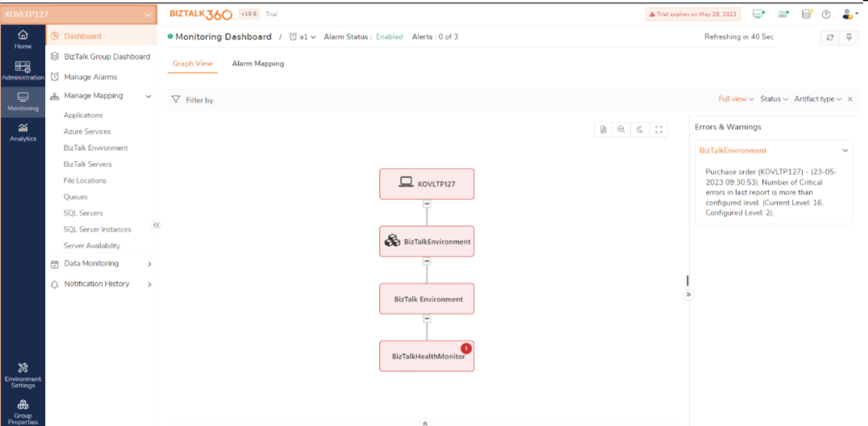868x426 pixels.
Task: Export the graph using the PDF icon
Action: point(603,129)
